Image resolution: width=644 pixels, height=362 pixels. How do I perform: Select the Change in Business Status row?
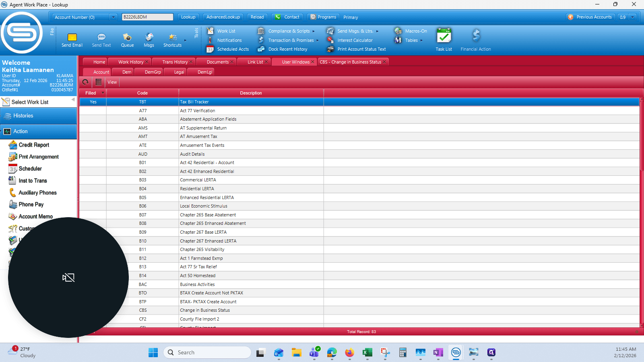359,310
